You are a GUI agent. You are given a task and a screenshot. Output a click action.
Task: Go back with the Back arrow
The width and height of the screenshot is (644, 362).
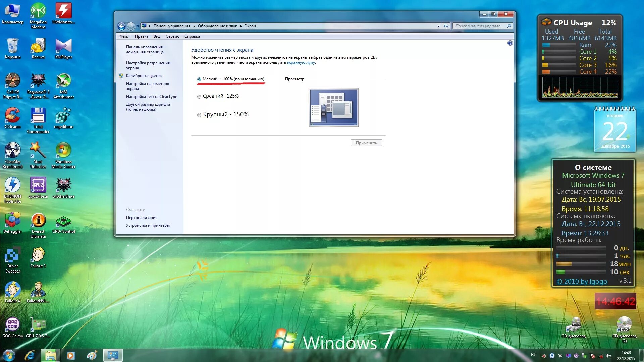coord(121,26)
